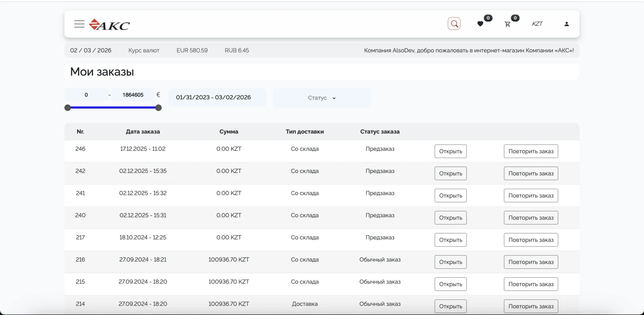644x315 pixels.
Task: Click the EUR 580.59 exchange rate
Action: click(x=192, y=50)
